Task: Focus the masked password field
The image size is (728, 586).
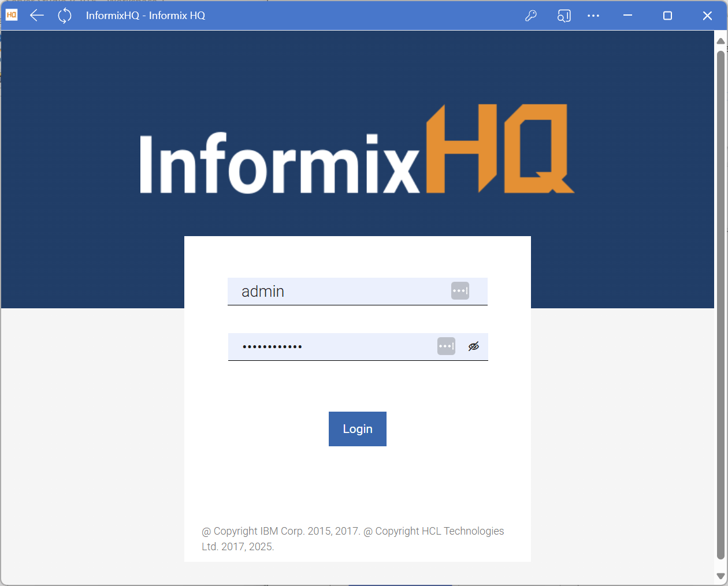Action: [329, 347]
